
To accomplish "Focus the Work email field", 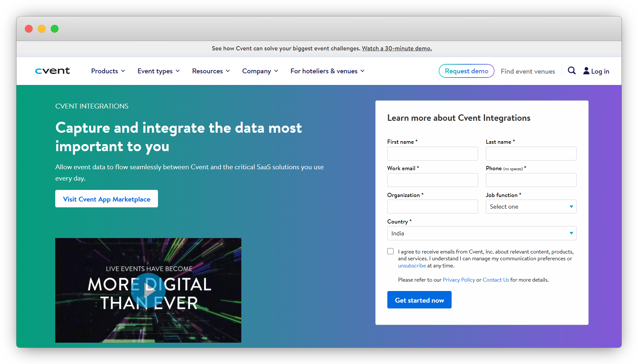I will click(432, 180).
